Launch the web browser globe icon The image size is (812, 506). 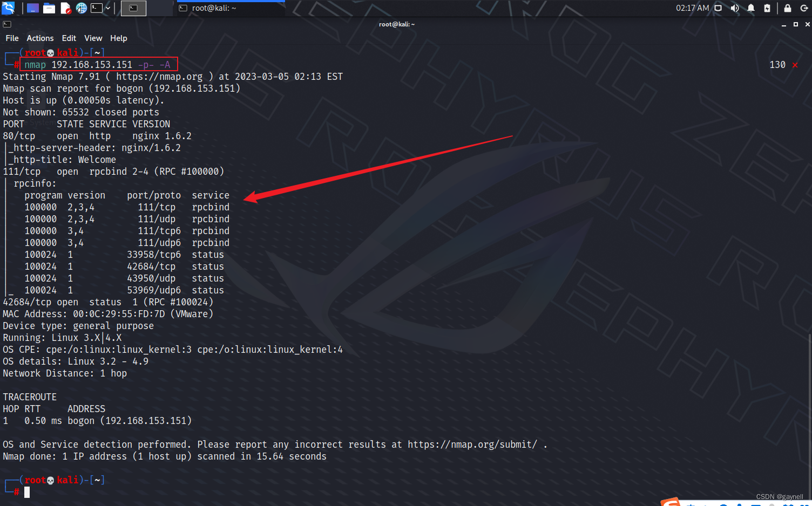coord(82,8)
